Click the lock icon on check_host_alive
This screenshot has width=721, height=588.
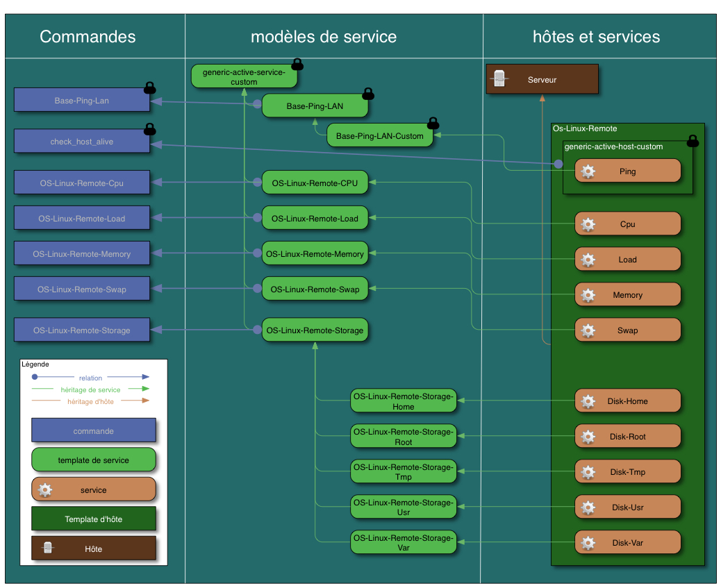point(149,128)
